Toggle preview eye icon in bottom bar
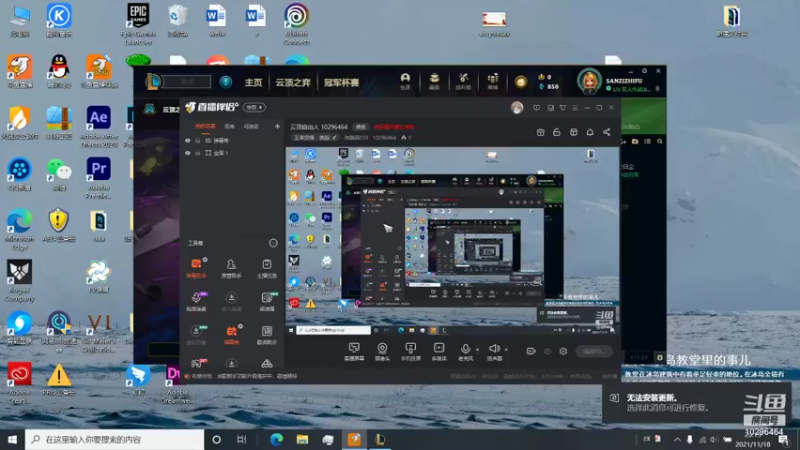Viewport: 800px width, 450px height. click(x=547, y=351)
